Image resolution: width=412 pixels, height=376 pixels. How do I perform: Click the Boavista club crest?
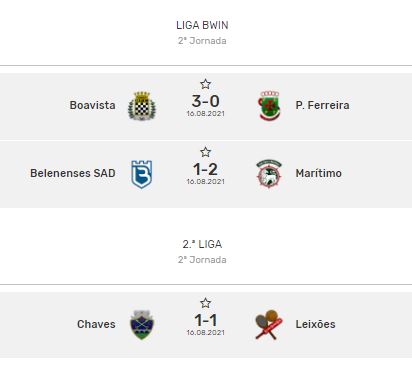tap(142, 106)
